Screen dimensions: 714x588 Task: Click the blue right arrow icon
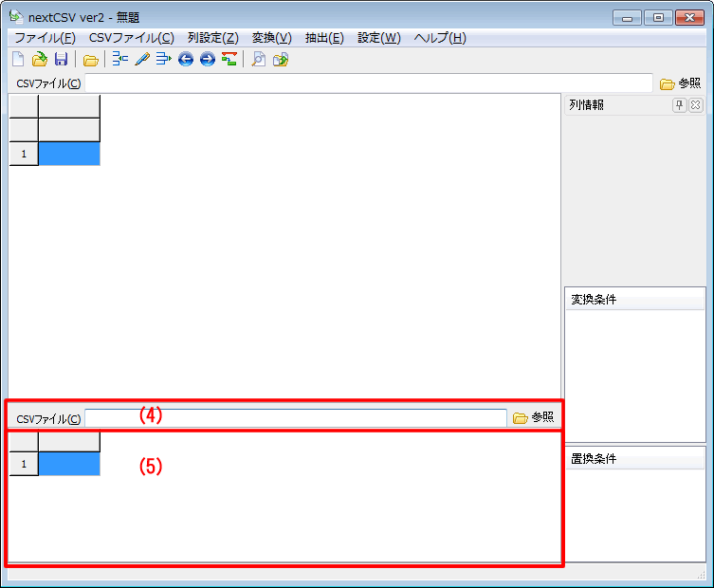(x=207, y=60)
